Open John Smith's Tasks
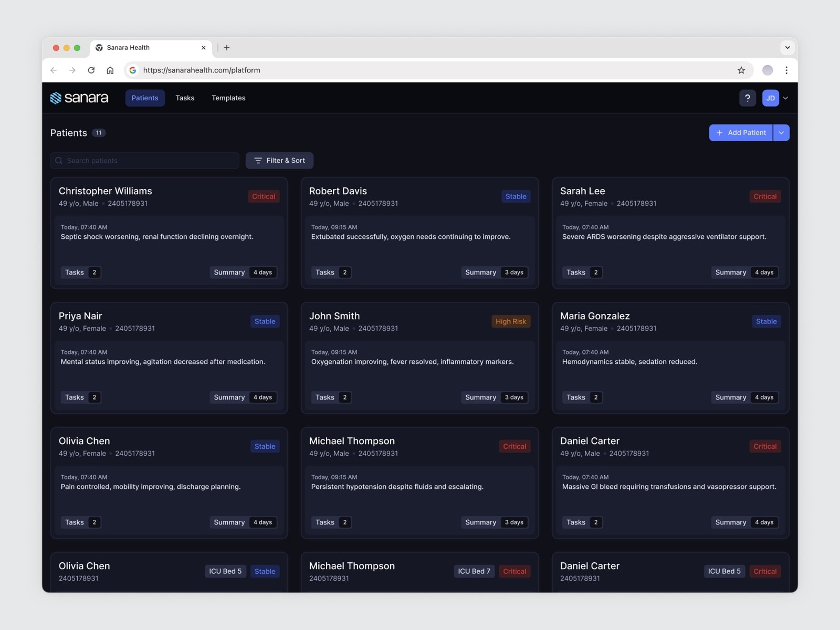Screen dimensions: 840x630 [331, 397]
